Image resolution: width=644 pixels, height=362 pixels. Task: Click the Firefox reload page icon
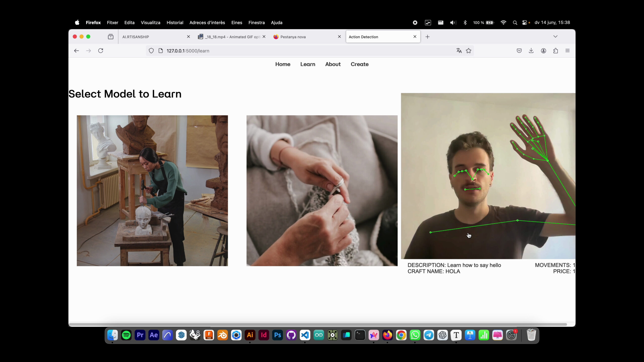point(101,51)
